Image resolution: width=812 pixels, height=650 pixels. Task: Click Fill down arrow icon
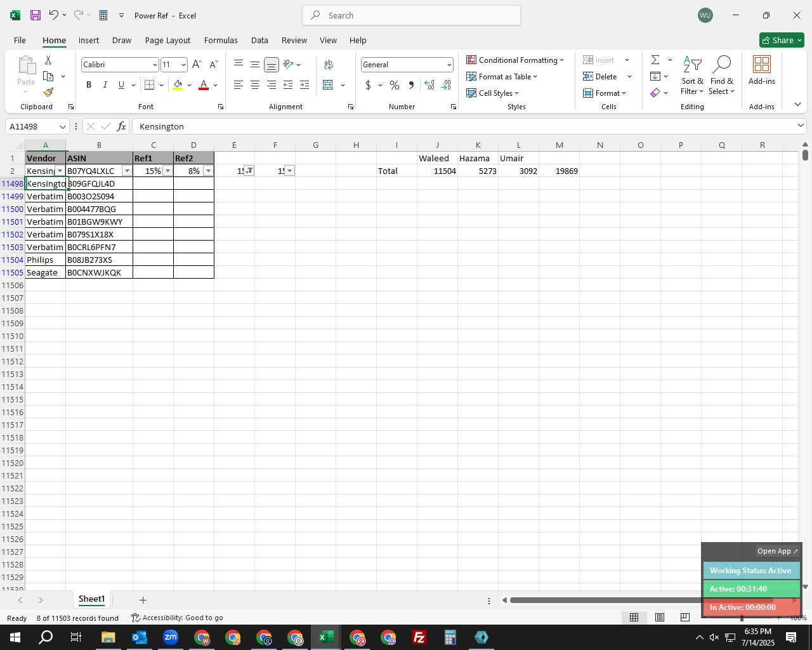point(655,76)
